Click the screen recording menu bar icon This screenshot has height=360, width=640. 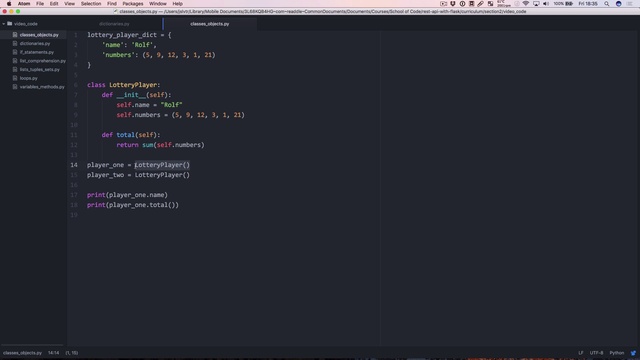443,4
